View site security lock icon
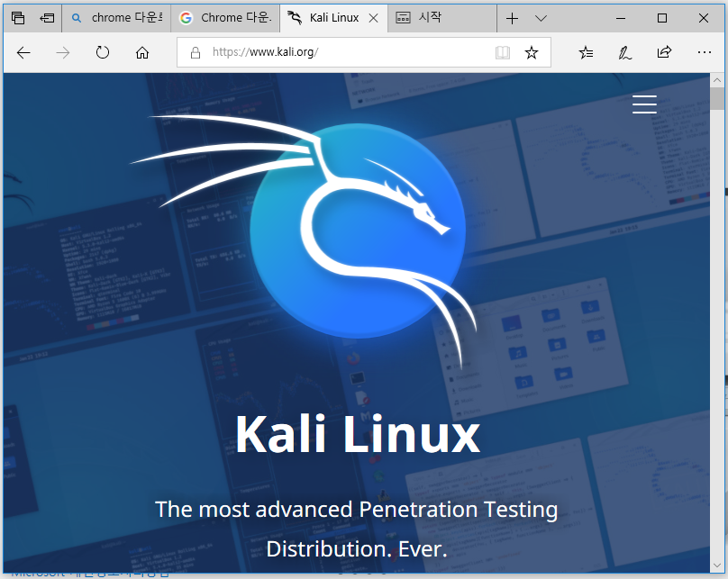 click(196, 52)
